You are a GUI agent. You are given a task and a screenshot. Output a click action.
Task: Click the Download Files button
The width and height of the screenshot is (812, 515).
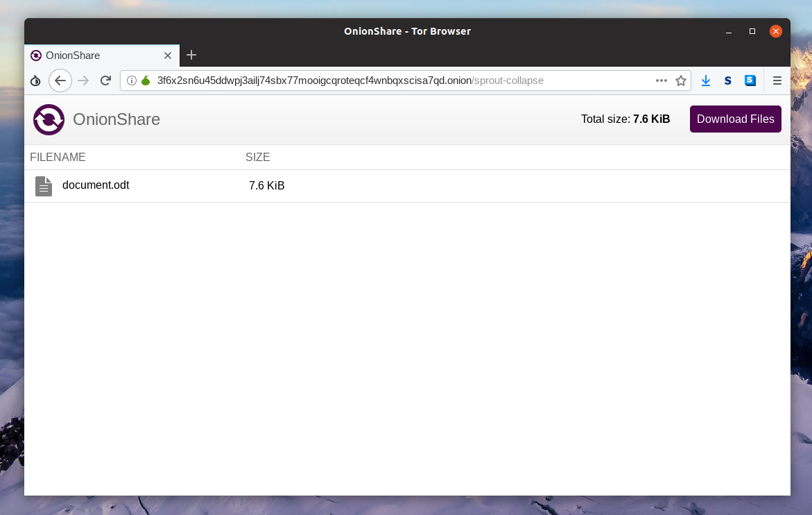(735, 119)
